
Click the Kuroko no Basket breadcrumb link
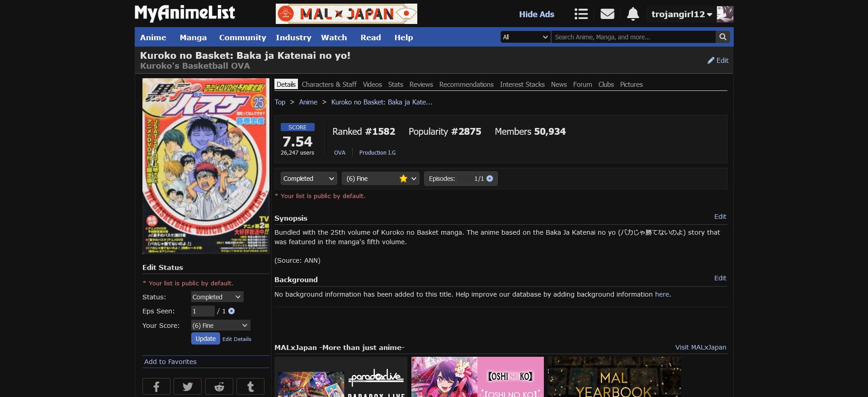[382, 102]
